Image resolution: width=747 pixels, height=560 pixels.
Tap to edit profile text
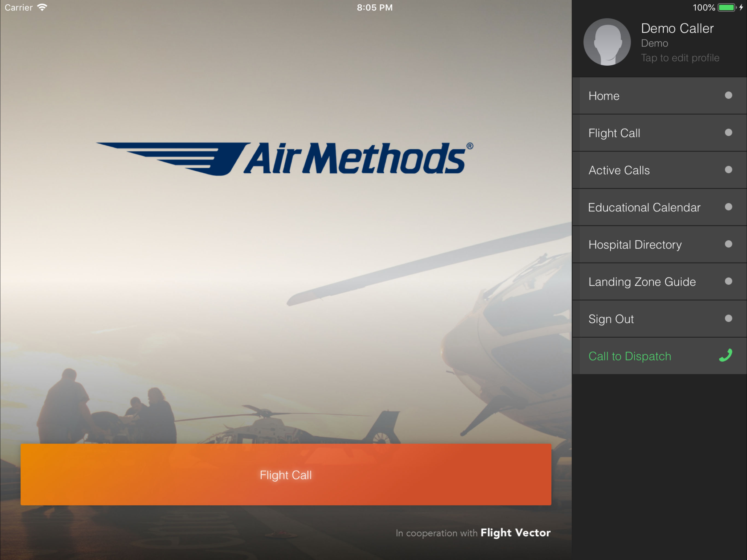680,58
